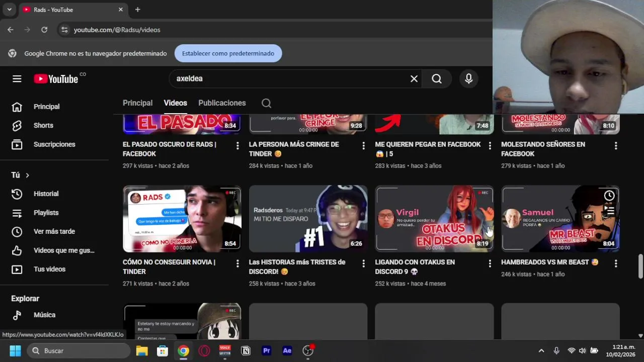
Task: Open After Effects from the taskbar
Action: click(x=287, y=351)
